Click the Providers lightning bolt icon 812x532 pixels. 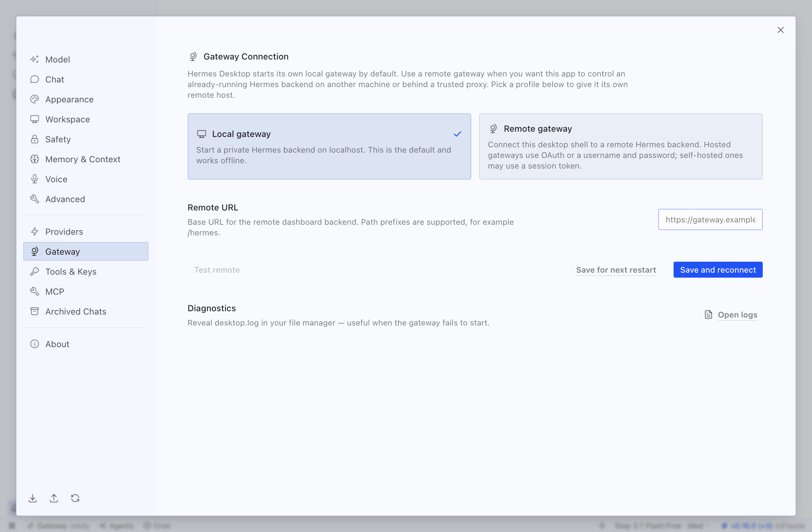(35, 232)
